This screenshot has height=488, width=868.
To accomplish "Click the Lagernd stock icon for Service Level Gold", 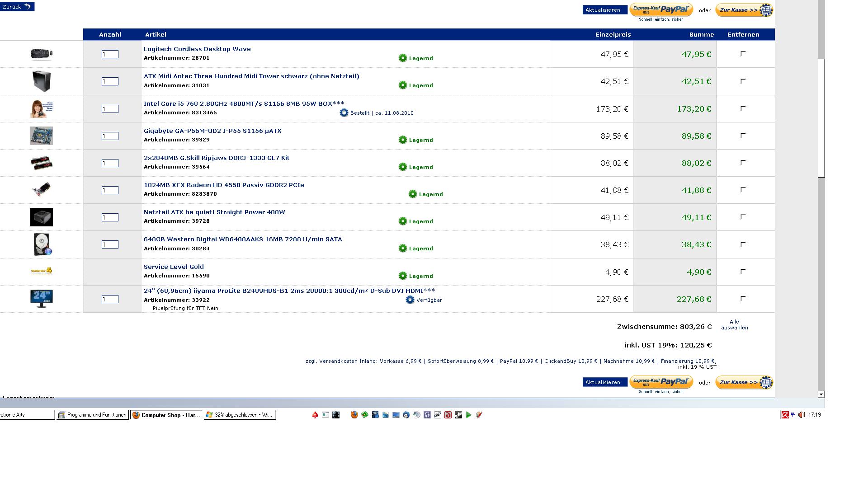I will pos(403,276).
